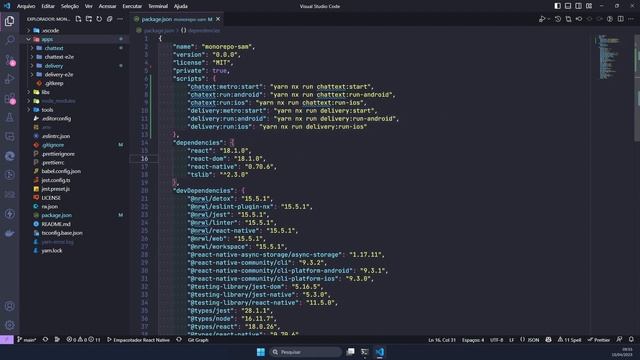Open the Docker whale view

tap(9, 233)
